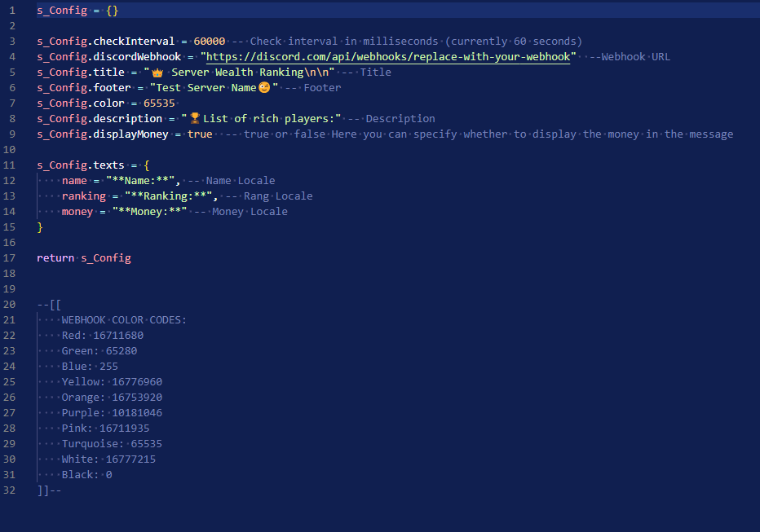Image resolution: width=760 pixels, height=532 pixels.
Task: Click the Turquoise color code 65535 comment
Action: [146, 444]
